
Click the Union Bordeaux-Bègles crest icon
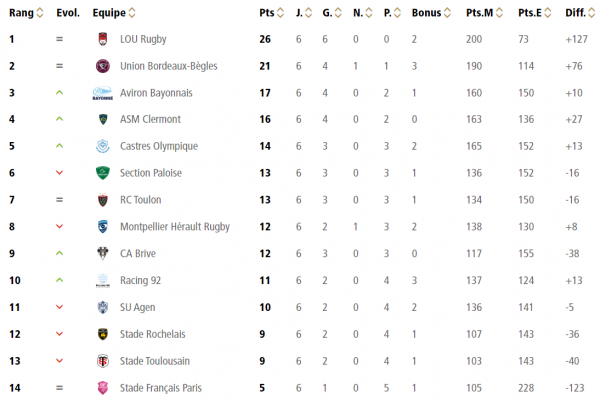click(x=103, y=66)
